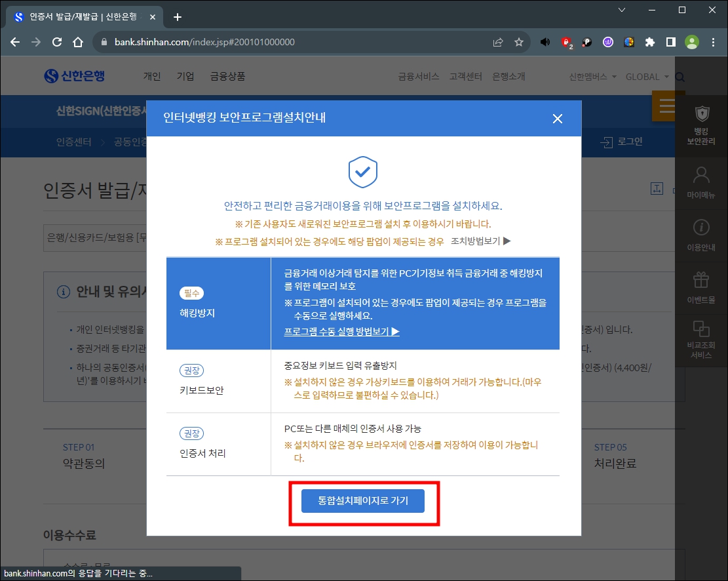Open the red extension with badge 2

point(566,43)
